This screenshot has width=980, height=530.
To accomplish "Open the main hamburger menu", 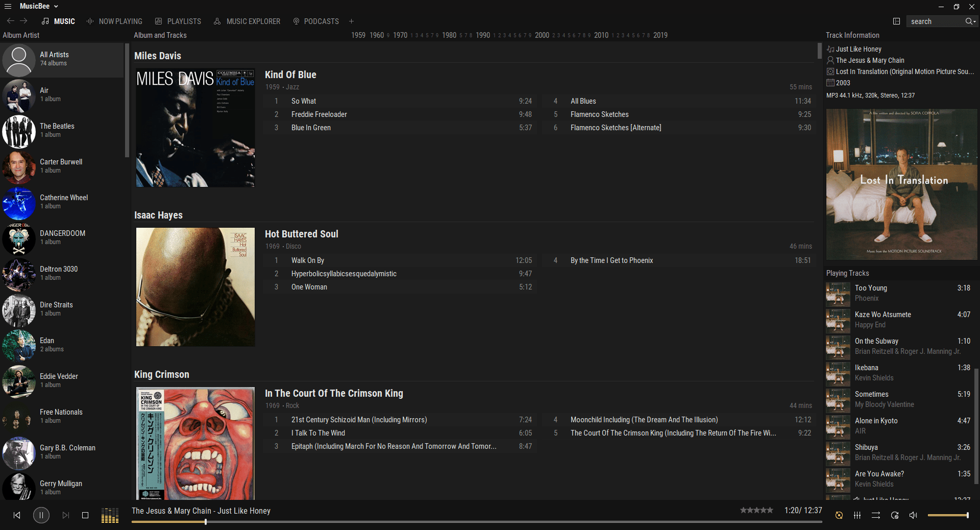I will click(8, 6).
